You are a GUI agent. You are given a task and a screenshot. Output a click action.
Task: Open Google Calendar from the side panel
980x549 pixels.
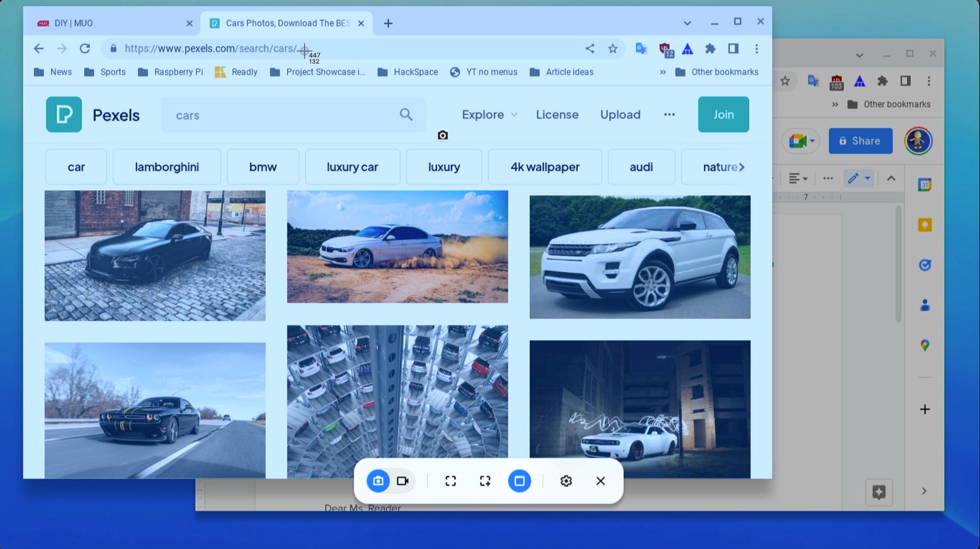(x=925, y=184)
